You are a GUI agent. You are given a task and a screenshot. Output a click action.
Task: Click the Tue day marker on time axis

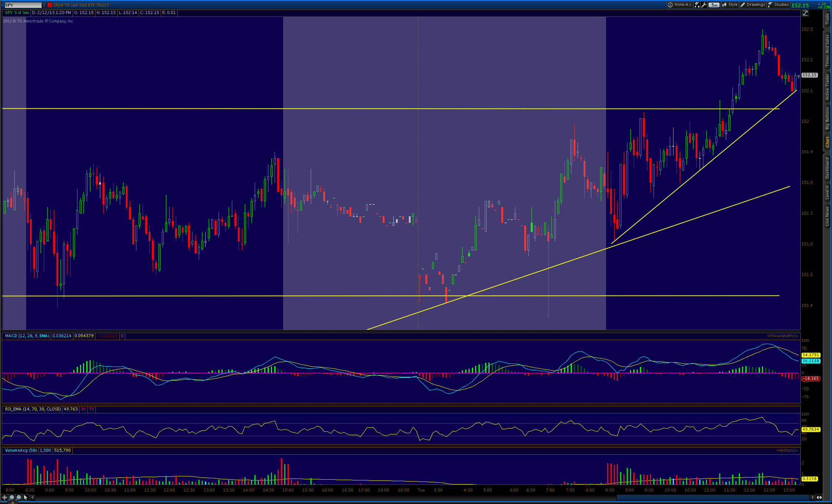[421, 490]
